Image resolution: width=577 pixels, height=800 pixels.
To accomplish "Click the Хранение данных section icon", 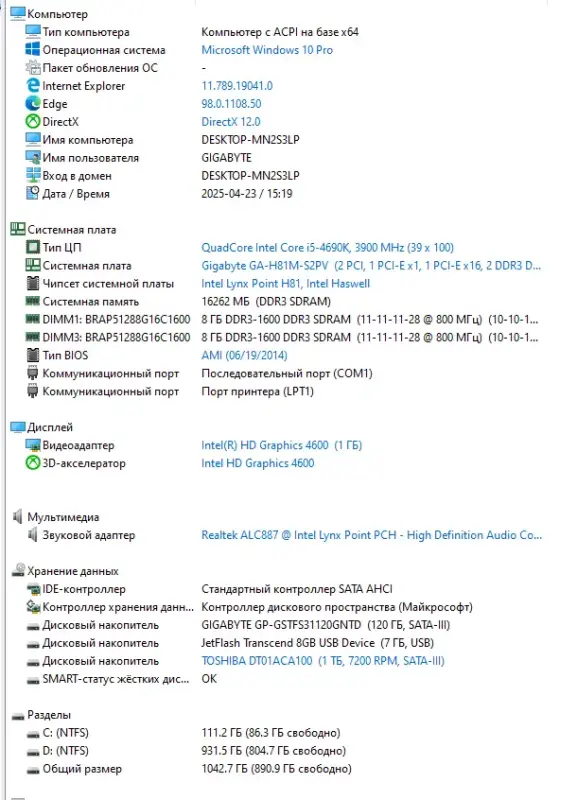I will click(x=18, y=570).
